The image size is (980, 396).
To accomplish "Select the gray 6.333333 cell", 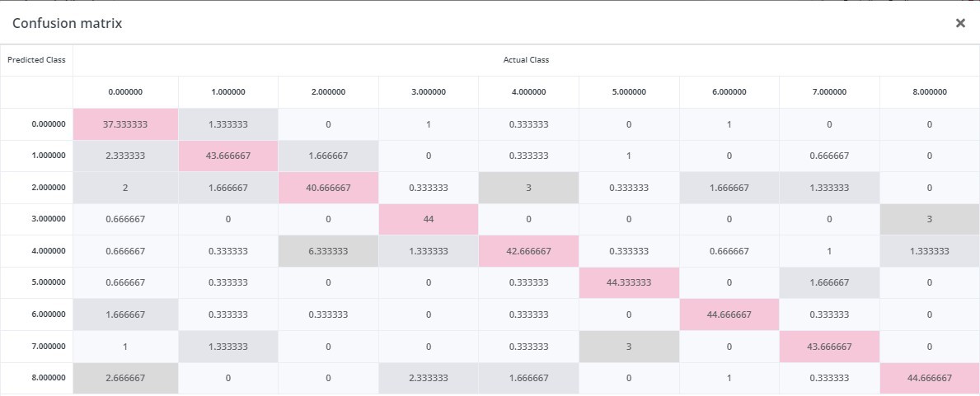I will (x=328, y=251).
